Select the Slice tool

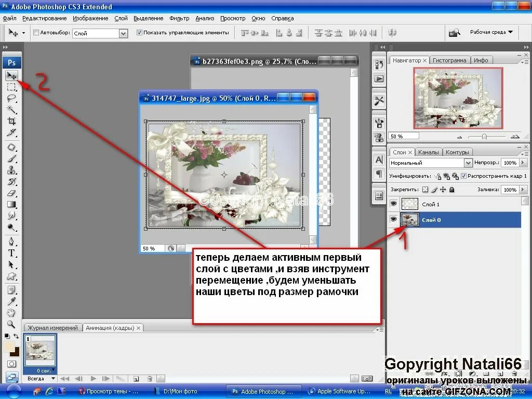[x=11, y=132]
